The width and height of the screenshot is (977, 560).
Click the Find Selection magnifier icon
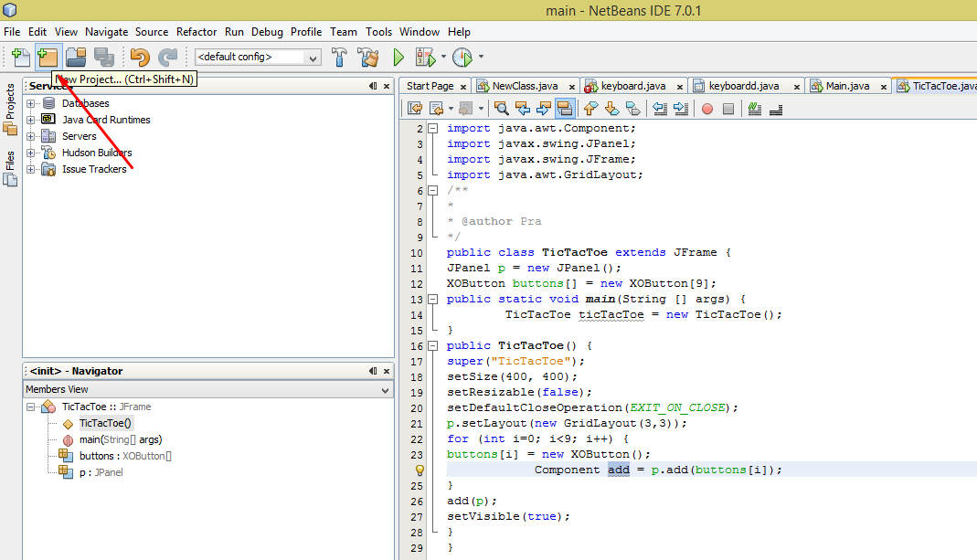click(502, 109)
